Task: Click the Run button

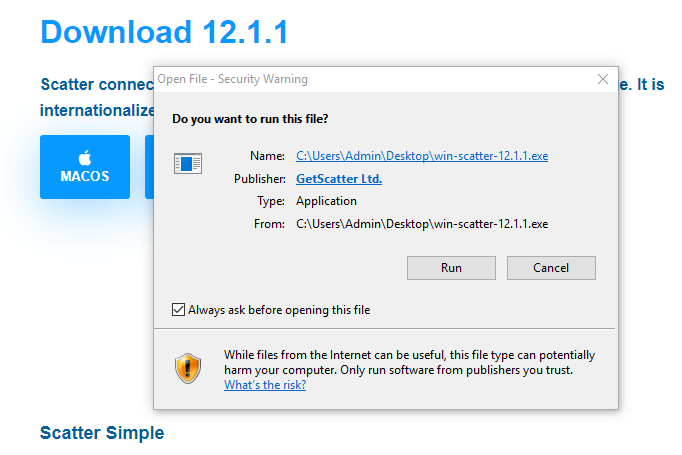Action: [451, 268]
